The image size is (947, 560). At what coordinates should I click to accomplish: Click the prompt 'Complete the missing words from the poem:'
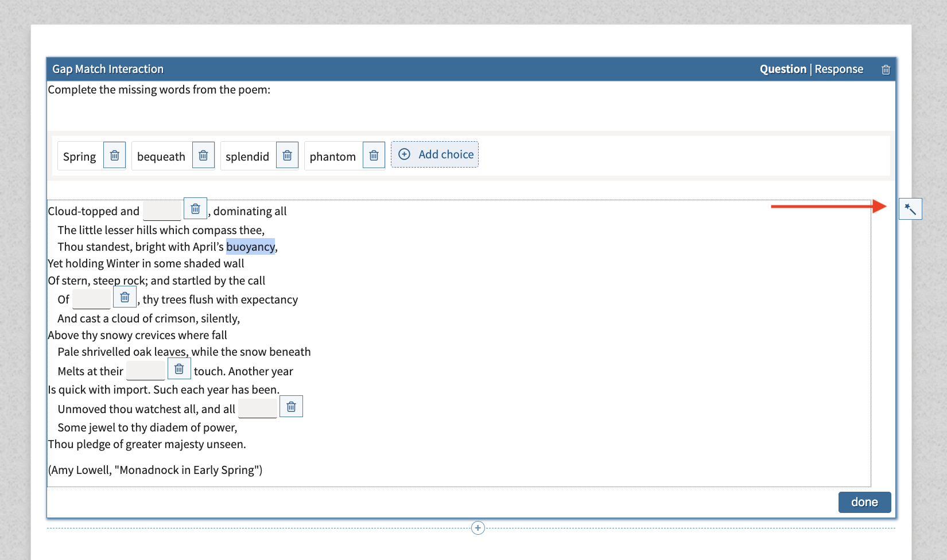[x=159, y=90]
